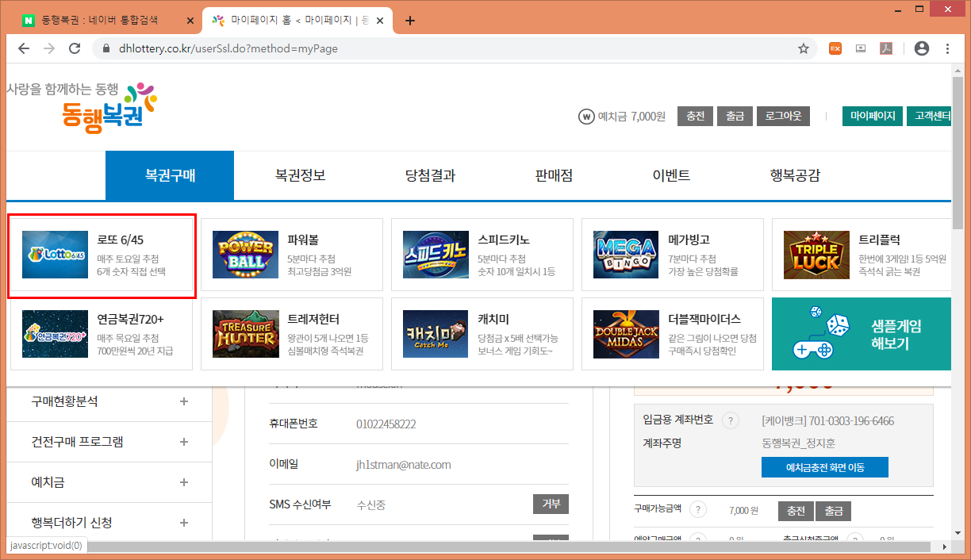Click the orange EX extension icon
The image size is (971, 560).
[x=835, y=48]
